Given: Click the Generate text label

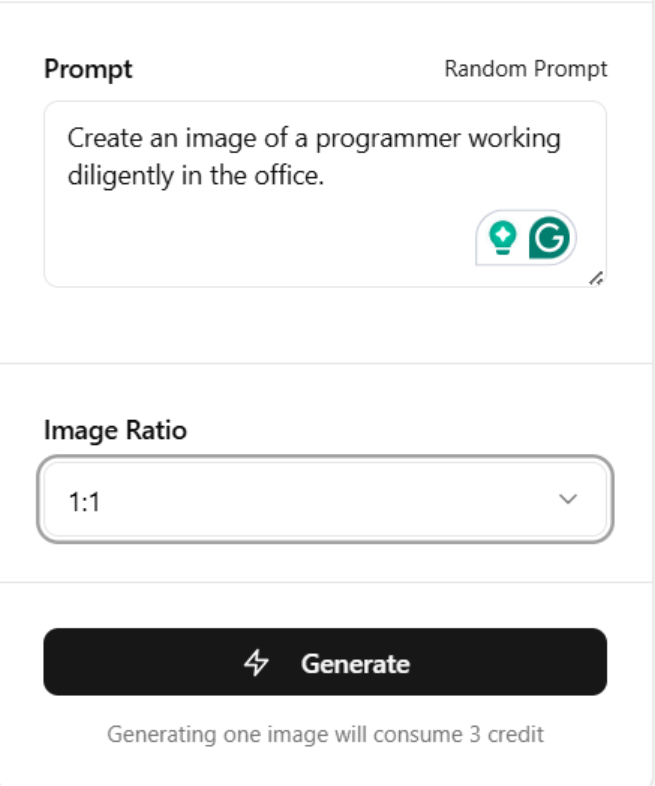Looking at the screenshot, I should [x=355, y=663].
